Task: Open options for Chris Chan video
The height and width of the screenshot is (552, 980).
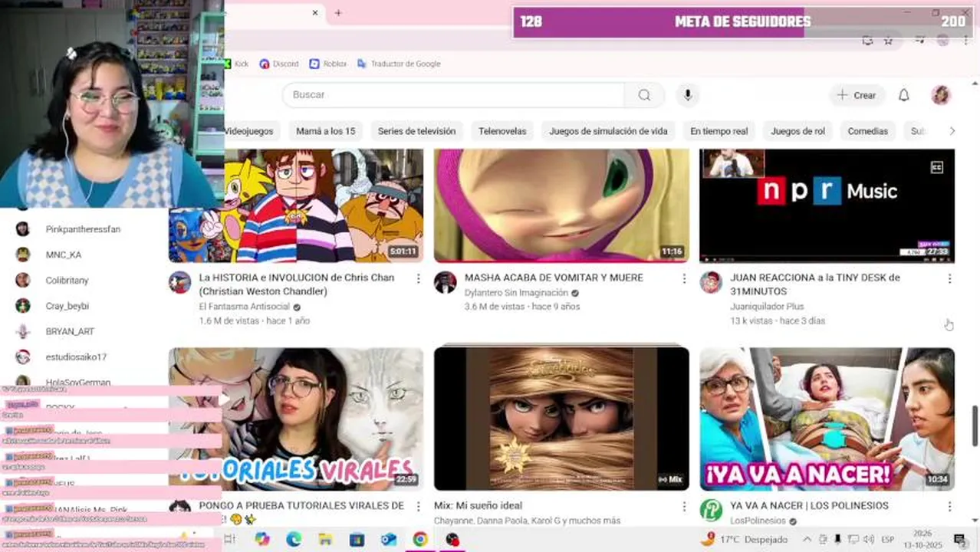Action: 419,279
